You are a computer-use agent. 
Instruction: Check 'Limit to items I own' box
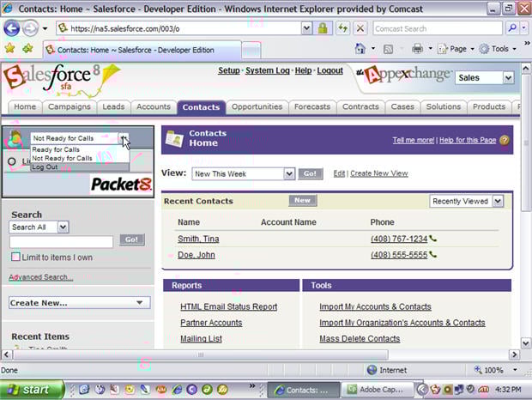15,257
